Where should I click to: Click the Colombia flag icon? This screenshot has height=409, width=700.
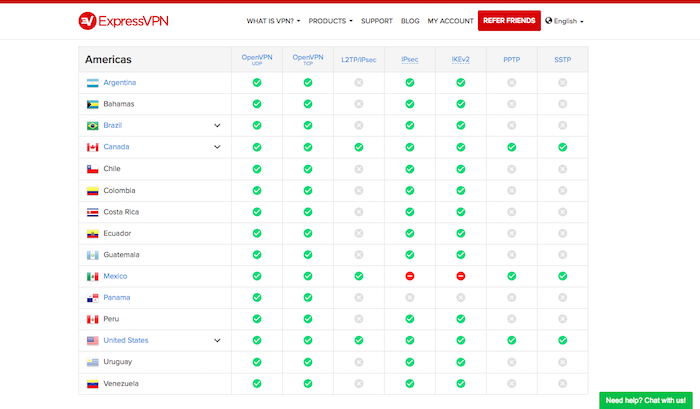click(92, 191)
